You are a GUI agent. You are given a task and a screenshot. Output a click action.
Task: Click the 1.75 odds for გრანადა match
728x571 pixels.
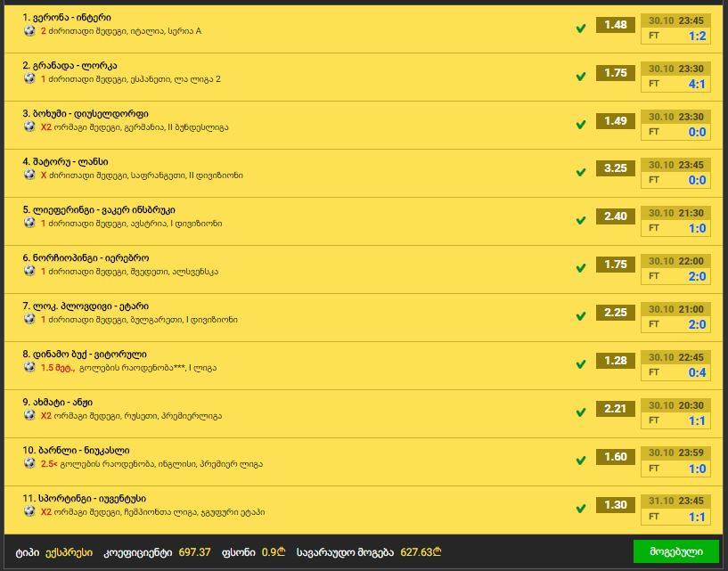click(x=615, y=73)
